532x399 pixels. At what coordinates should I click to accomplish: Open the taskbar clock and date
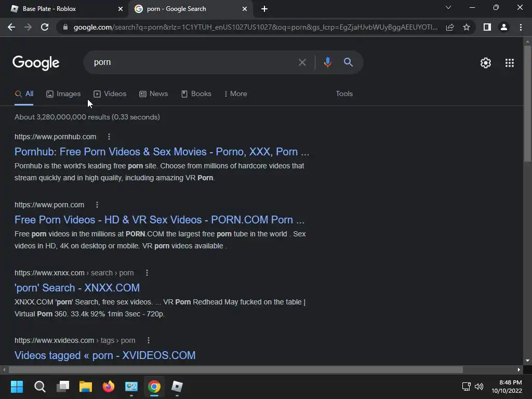[x=507, y=387]
